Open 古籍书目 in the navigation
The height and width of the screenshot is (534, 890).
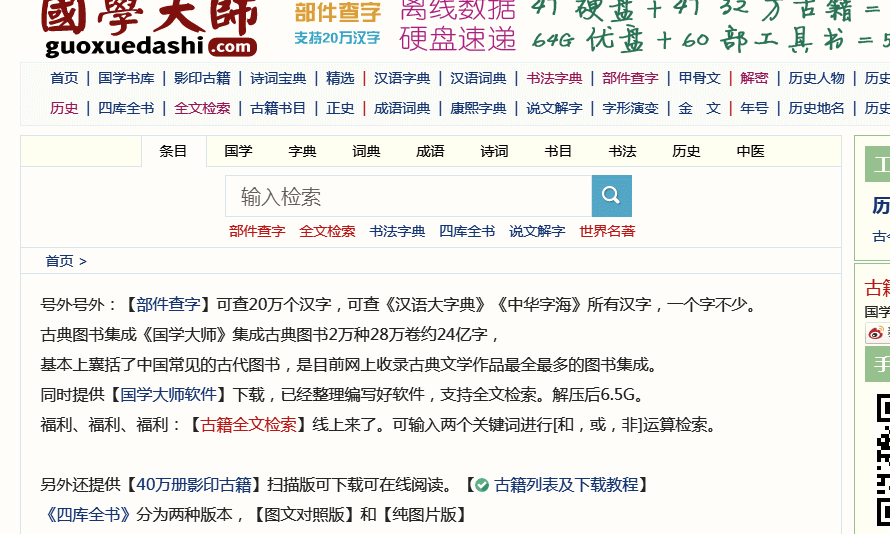pos(278,108)
